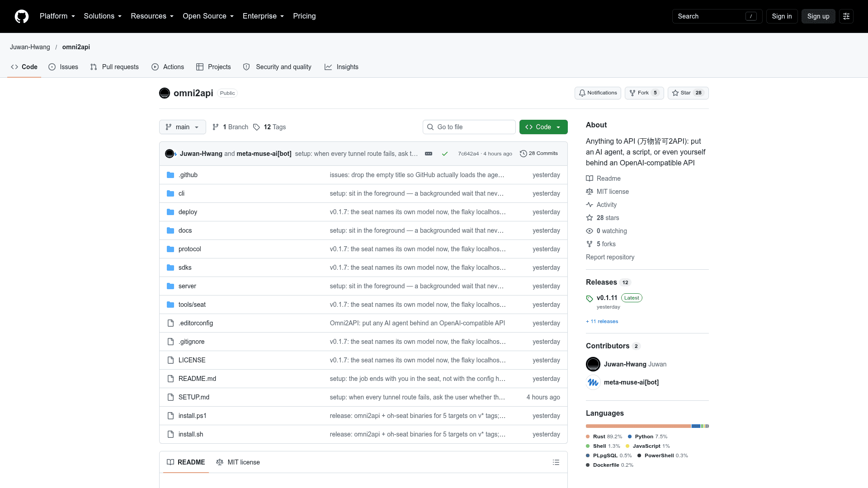Screen dimensions: 868x488
Task: Click the Sign up button
Action: (818, 16)
